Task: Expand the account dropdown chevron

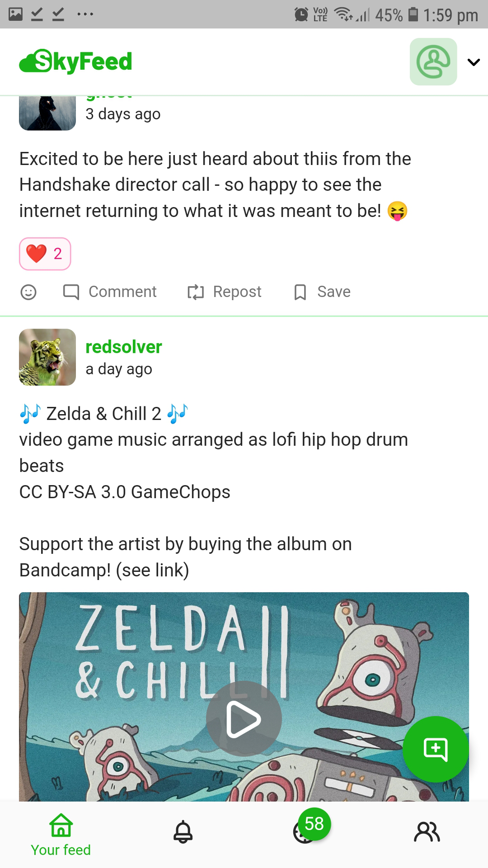Action: coord(474,62)
